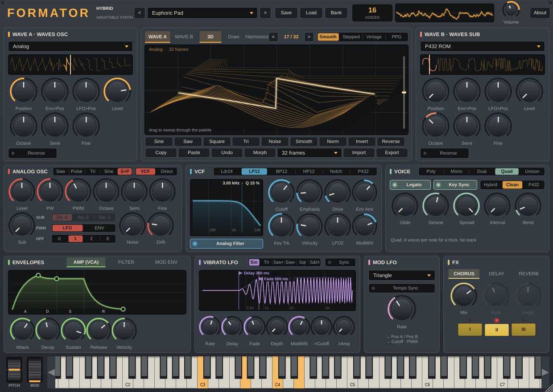Open Wave A Analog wavetable dropdown

pos(70,46)
